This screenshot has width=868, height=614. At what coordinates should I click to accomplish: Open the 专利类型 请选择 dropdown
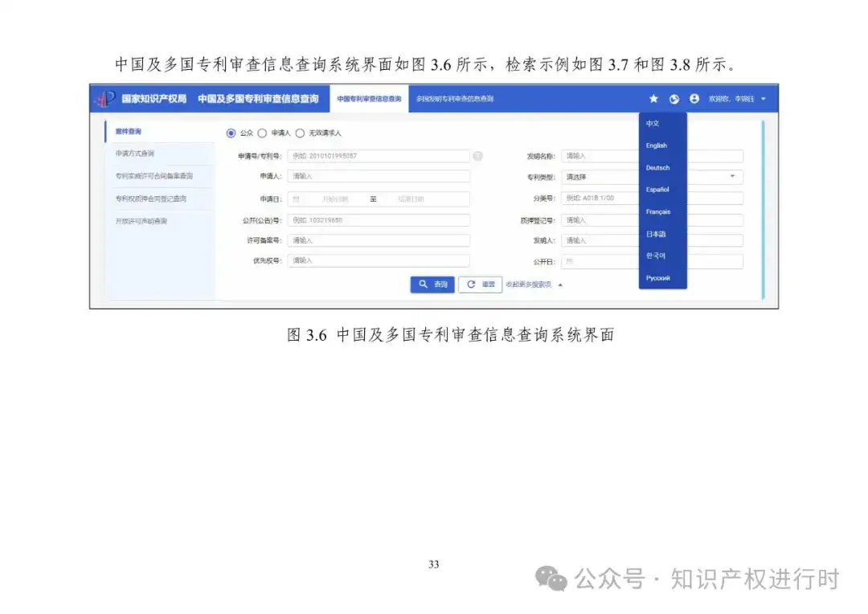tap(652, 177)
